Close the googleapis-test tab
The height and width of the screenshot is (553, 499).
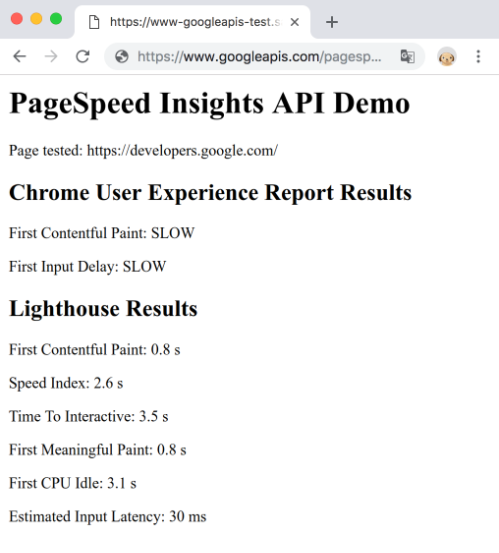pyautogui.click(x=294, y=22)
